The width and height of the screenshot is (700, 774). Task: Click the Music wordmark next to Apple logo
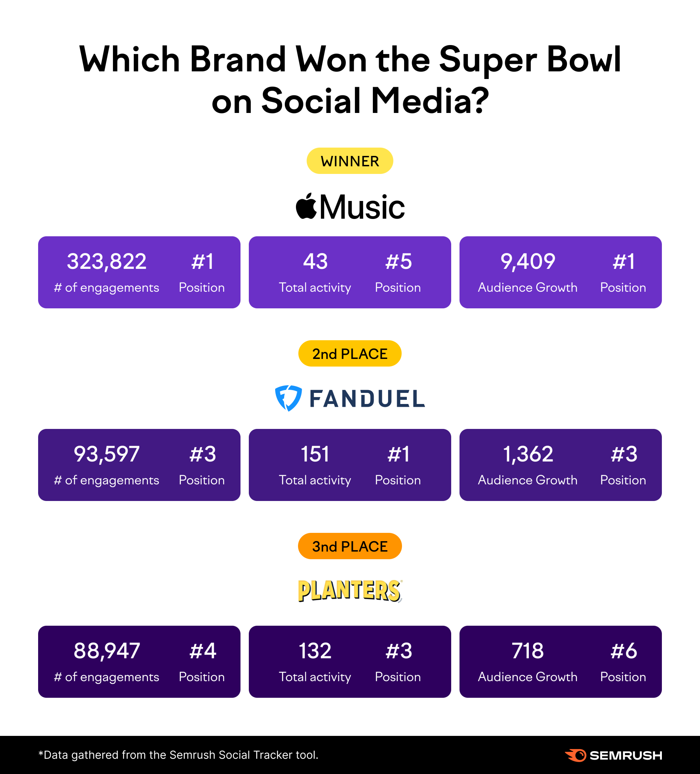[x=362, y=207]
